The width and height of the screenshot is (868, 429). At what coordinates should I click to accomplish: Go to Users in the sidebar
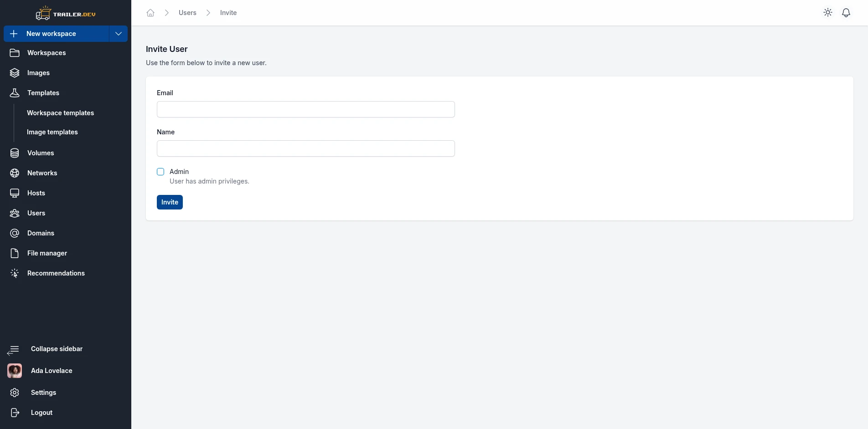pos(36,213)
